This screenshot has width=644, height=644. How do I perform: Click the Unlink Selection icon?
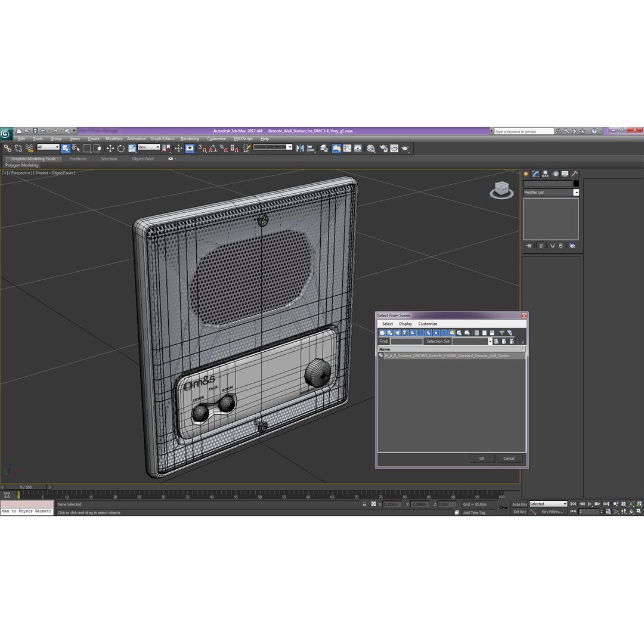[x=18, y=148]
